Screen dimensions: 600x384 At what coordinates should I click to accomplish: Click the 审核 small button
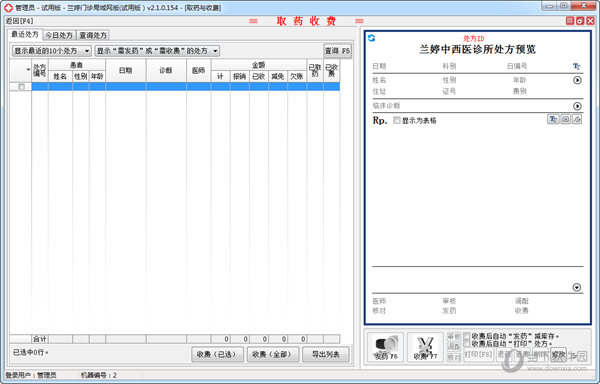(x=454, y=337)
